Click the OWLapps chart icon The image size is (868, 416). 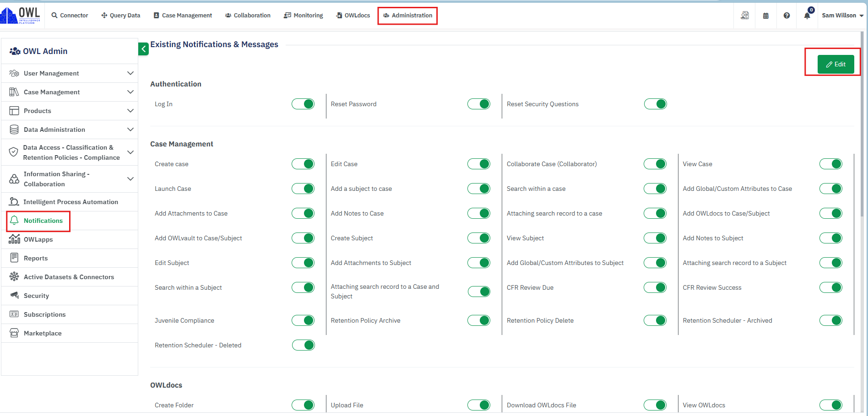(14, 239)
